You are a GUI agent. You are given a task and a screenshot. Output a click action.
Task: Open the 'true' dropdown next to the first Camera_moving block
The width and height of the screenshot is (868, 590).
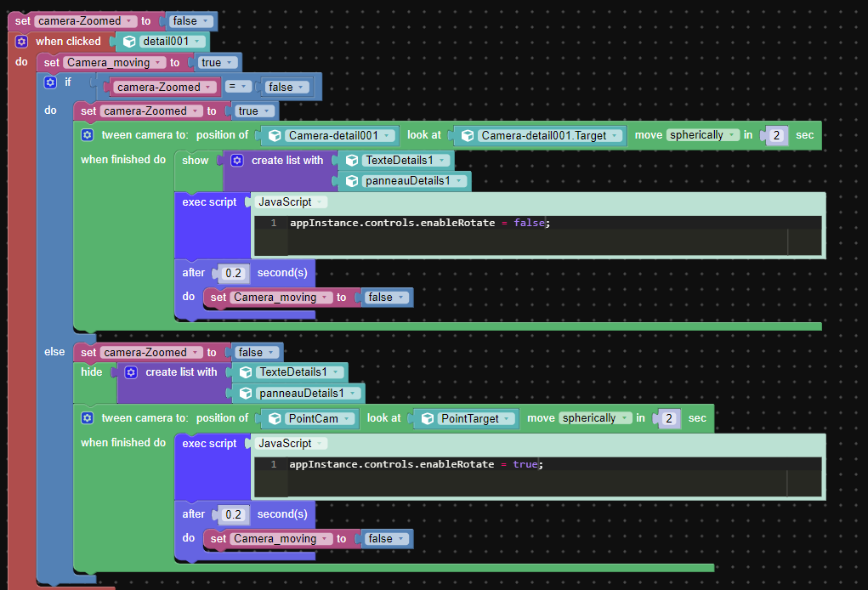pyautogui.click(x=217, y=63)
